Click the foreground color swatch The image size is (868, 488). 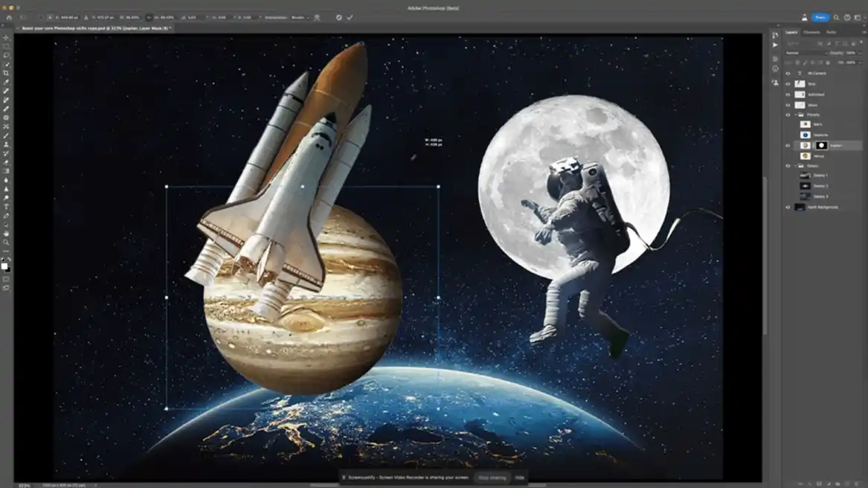click(x=4, y=266)
